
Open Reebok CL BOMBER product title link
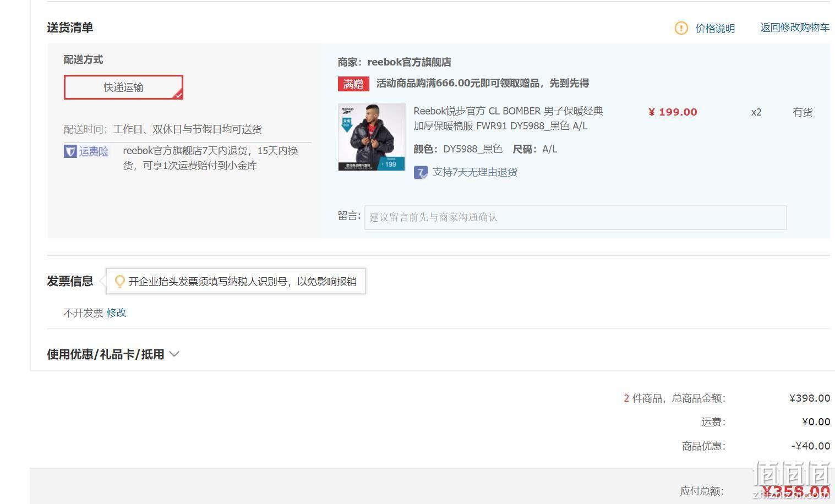pyautogui.click(x=508, y=118)
